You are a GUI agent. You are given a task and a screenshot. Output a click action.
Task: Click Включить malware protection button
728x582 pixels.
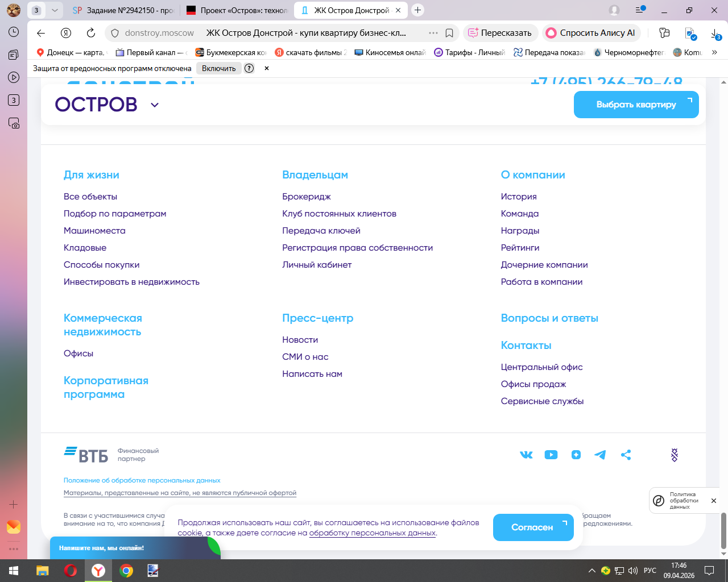[218, 68]
